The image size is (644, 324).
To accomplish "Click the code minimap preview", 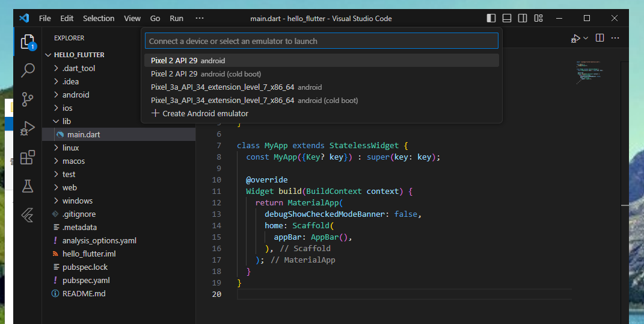I will tap(589, 72).
